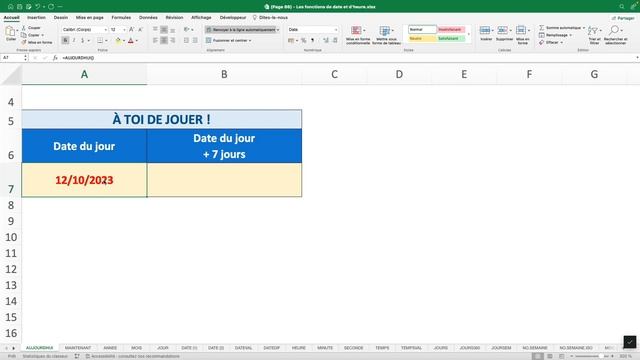The width and height of the screenshot is (640, 360).
Task: Click the Save icon in title bar
Action: click(x=20, y=7)
